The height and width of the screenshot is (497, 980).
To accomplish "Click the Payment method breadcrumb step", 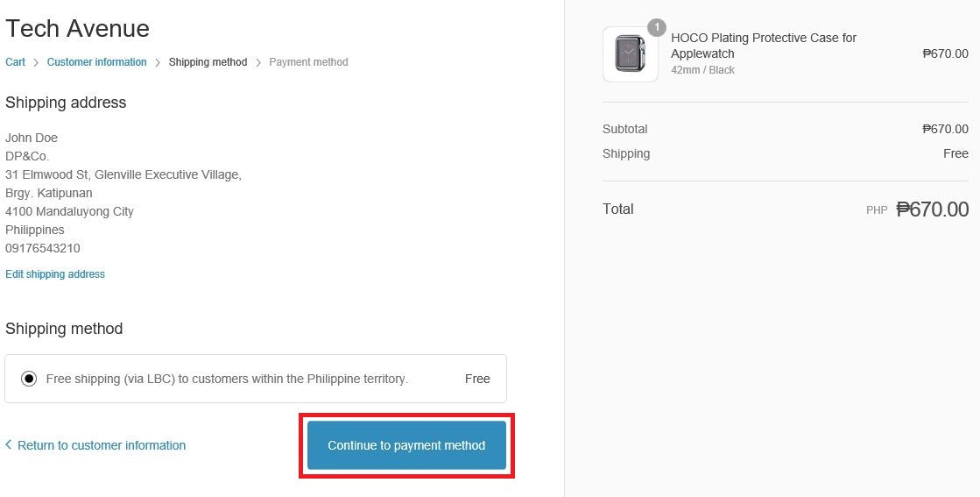I will point(308,62).
